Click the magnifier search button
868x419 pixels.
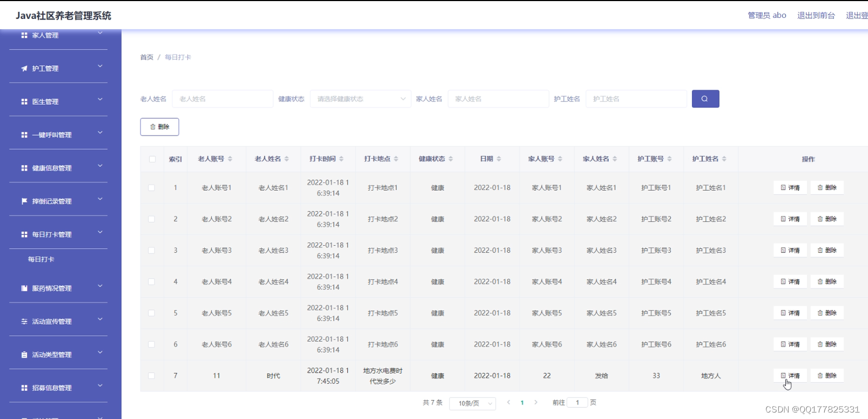tap(705, 99)
